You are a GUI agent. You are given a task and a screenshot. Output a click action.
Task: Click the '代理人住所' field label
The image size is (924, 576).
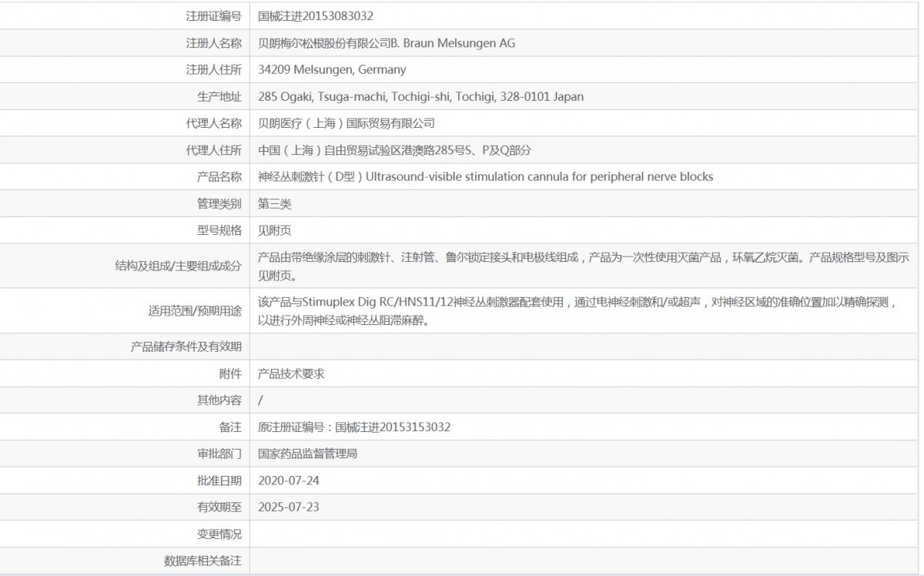pos(214,150)
